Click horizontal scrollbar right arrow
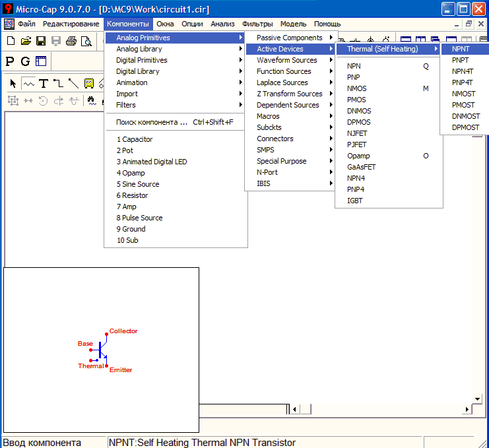 tap(467, 409)
